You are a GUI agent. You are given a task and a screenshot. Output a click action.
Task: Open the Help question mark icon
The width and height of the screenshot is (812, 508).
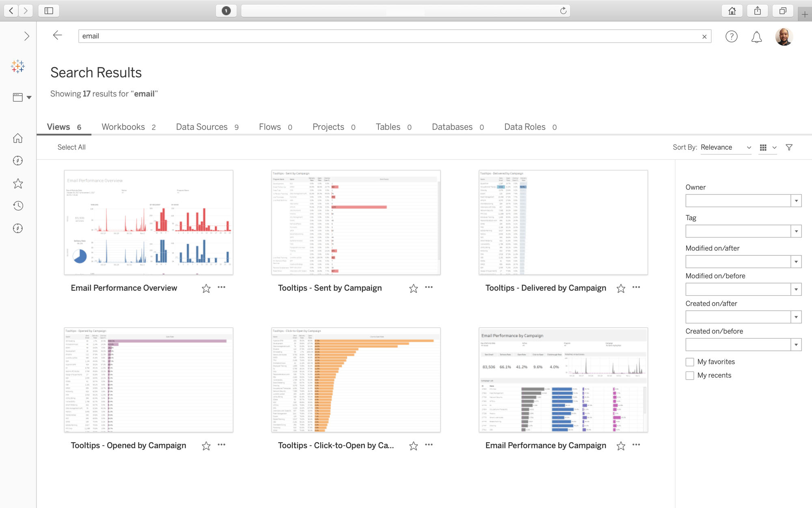(731, 37)
